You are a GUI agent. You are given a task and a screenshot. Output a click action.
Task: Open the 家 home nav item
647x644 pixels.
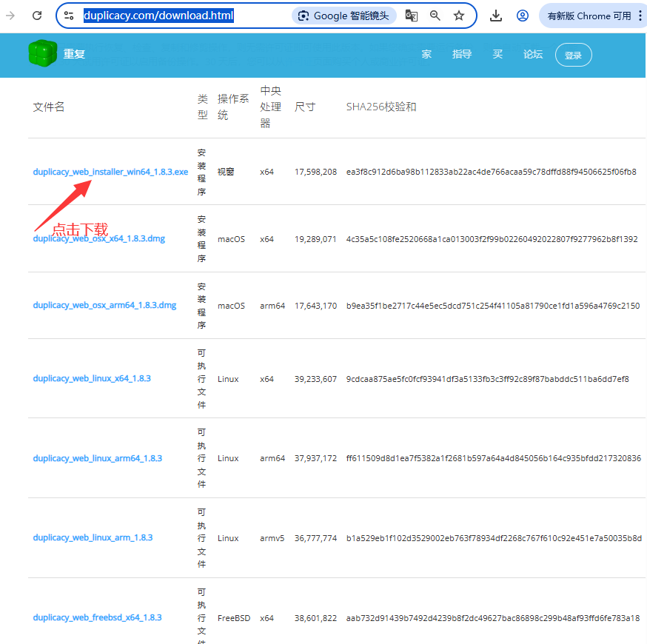click(426, 54)
